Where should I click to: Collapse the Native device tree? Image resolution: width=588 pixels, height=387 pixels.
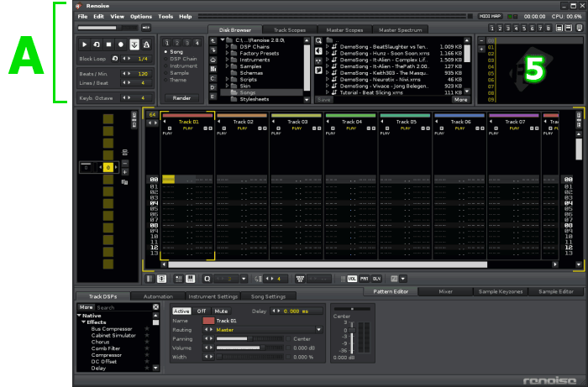click(79, 316)
